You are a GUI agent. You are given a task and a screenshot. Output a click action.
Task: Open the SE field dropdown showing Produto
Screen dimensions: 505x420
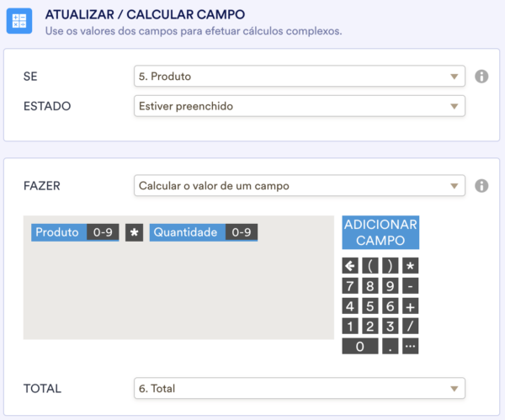click(x=299, y=77)
